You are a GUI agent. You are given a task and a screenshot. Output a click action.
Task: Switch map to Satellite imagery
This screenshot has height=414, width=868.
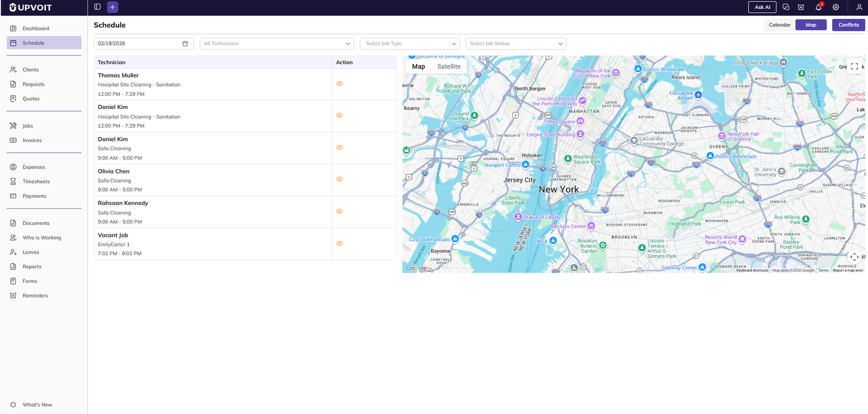point(449,67)
